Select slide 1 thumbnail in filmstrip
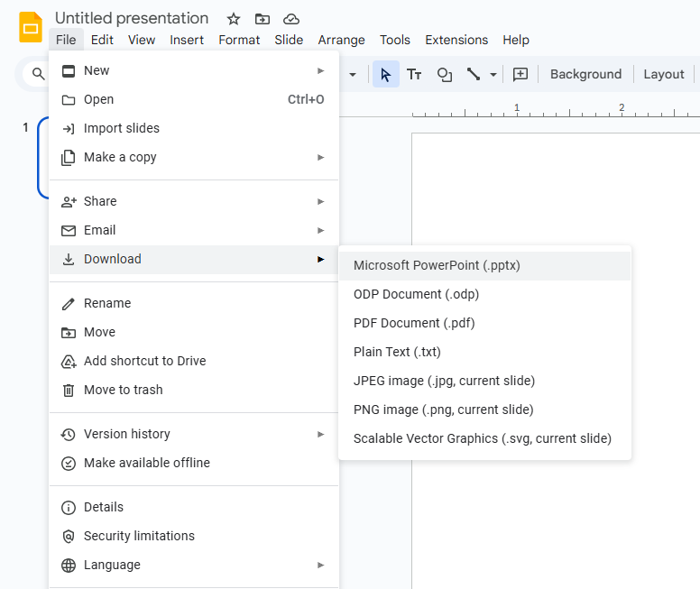The width and height of the screenshot is (700, 589). (x=43, y=158)
